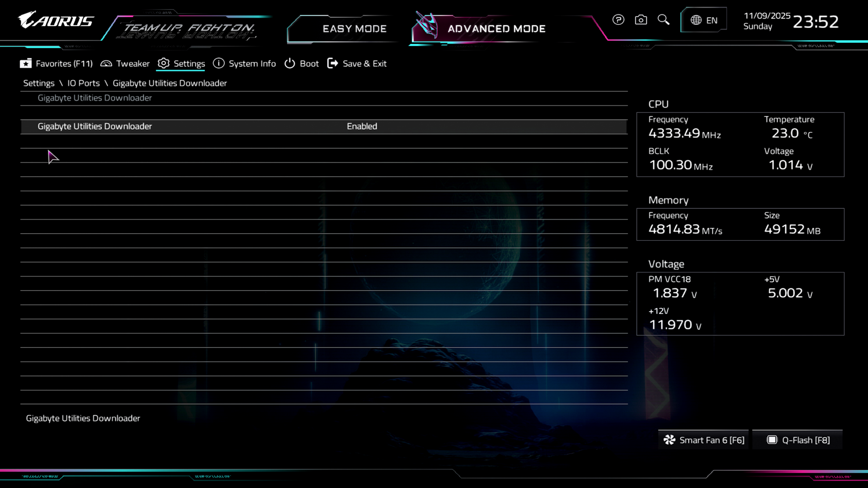
Task: Click the help question mark icon
Action: tap(618, 20)
